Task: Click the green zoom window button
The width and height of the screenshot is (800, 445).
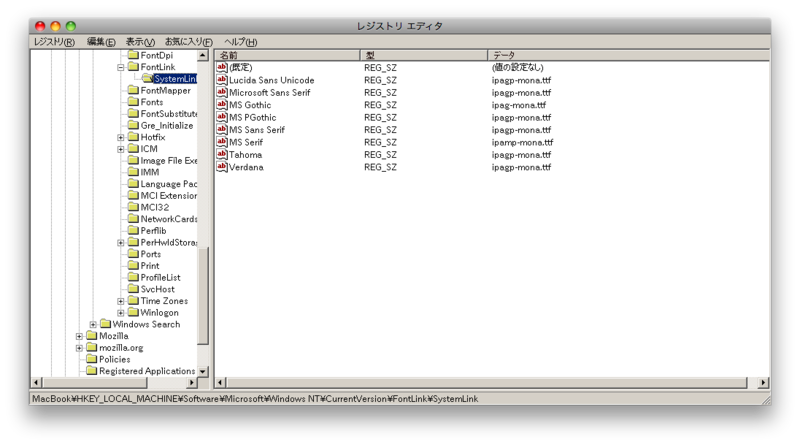Action: click(x=71, y=26)
